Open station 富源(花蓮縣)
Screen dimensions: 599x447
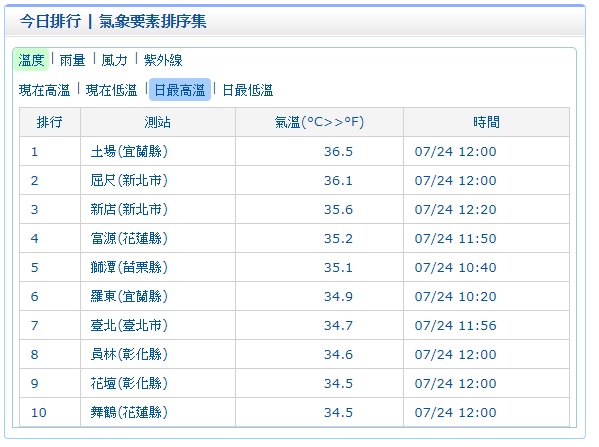tap(129, 238)
